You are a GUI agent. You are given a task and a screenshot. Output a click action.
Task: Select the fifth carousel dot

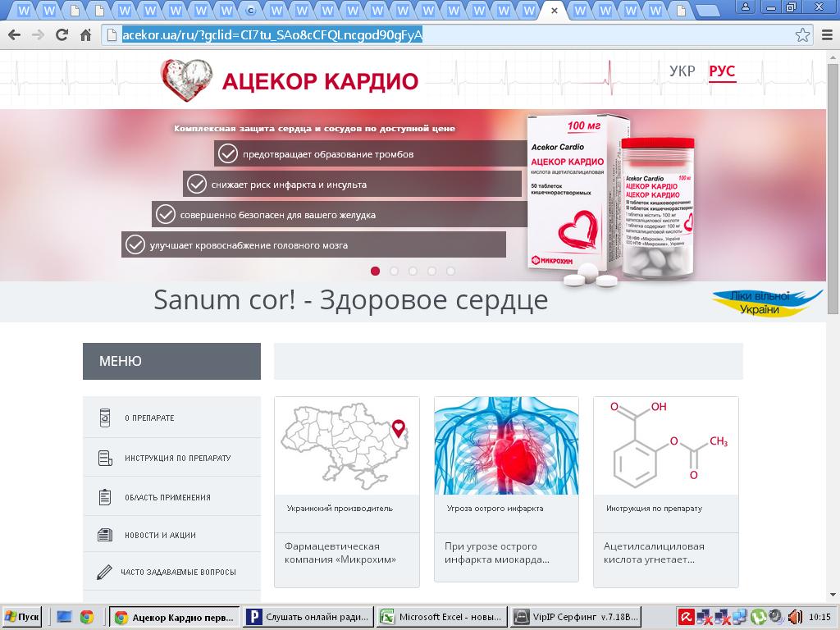coord(450,271)
